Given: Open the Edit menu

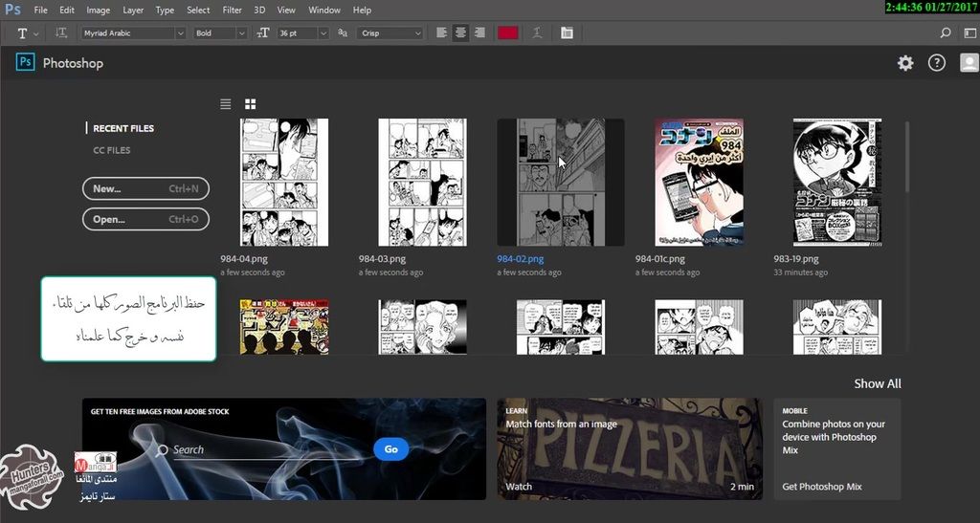Looking at the screenshot, I should [67, 10].
